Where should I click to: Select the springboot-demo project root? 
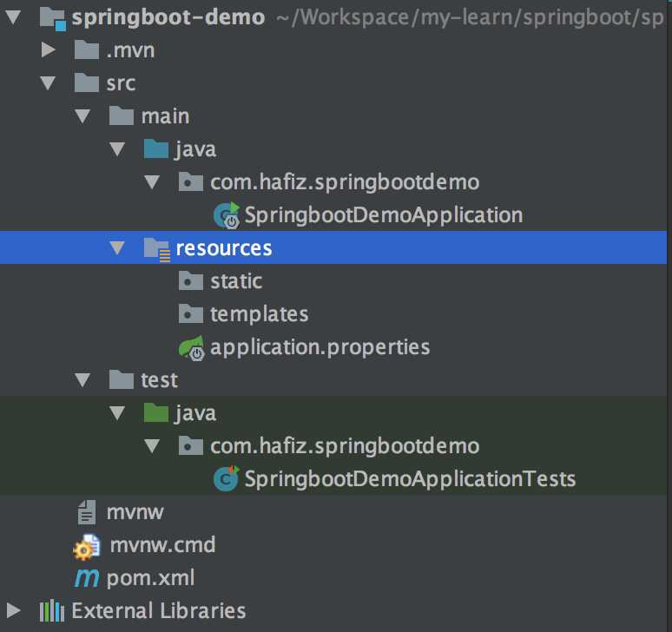coord(168,17)
